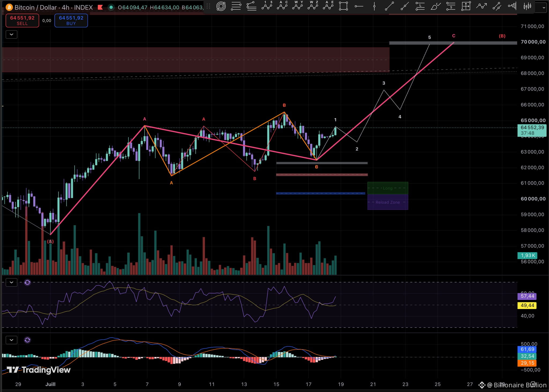Collapse the RSI pane legend chevron

coord(12,282)
